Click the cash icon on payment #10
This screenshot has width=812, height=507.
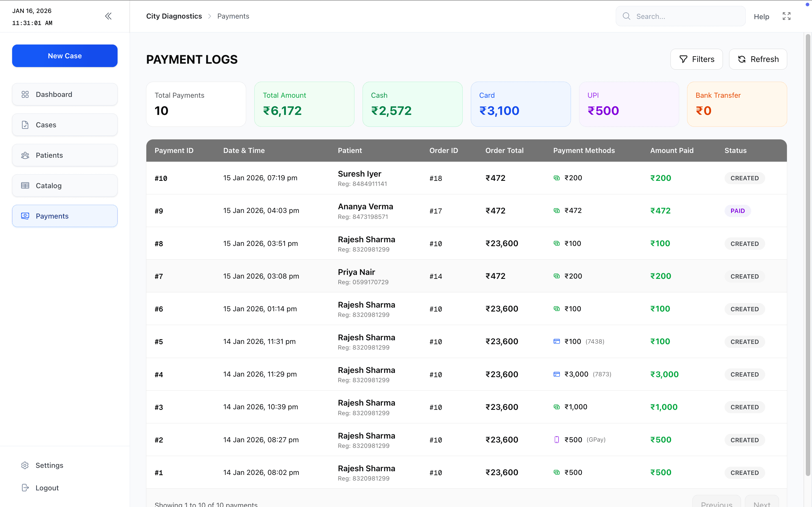point(556,178)
